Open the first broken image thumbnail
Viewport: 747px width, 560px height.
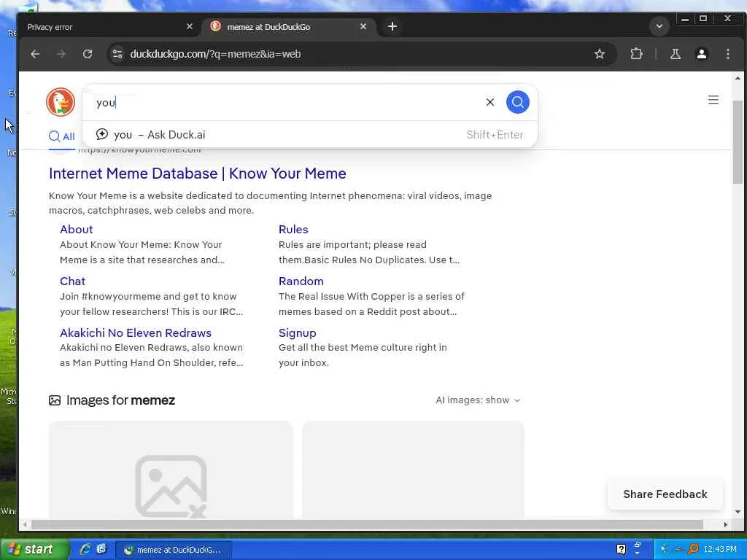(171, 470)
